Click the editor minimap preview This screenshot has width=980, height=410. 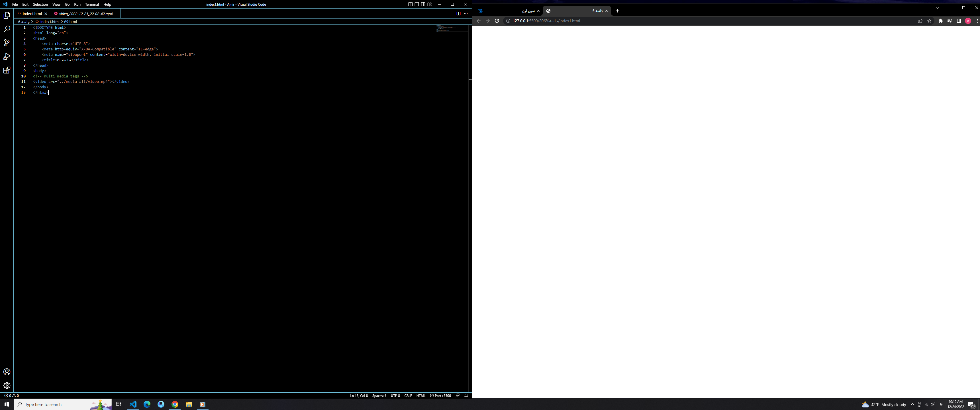coord(452,28)
